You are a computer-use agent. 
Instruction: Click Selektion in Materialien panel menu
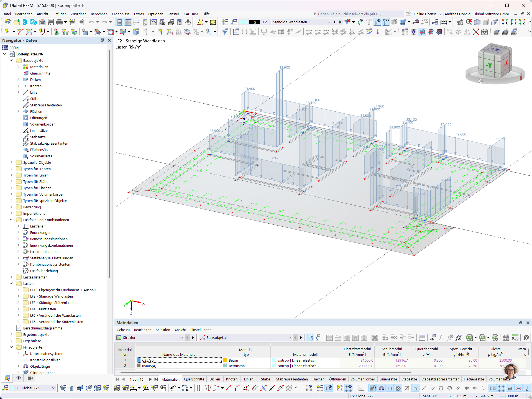[163, 330]
